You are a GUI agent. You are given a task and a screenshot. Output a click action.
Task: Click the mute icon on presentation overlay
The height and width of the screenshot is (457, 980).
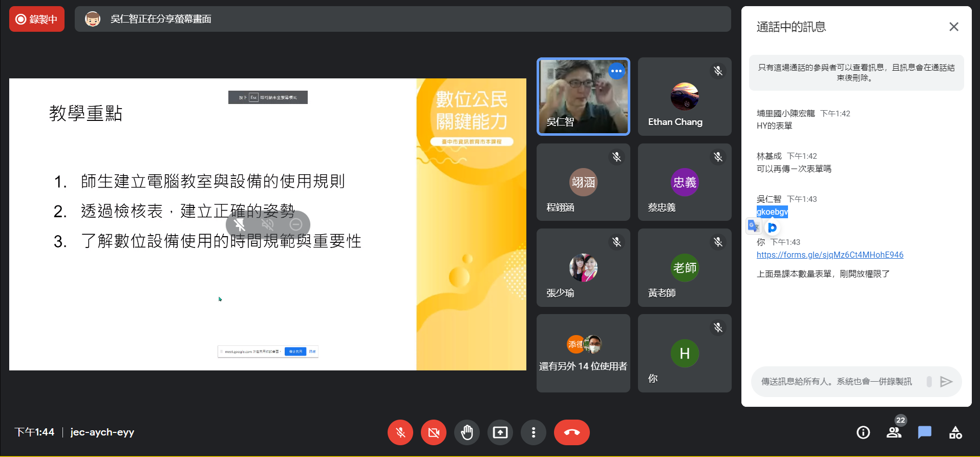240,224
